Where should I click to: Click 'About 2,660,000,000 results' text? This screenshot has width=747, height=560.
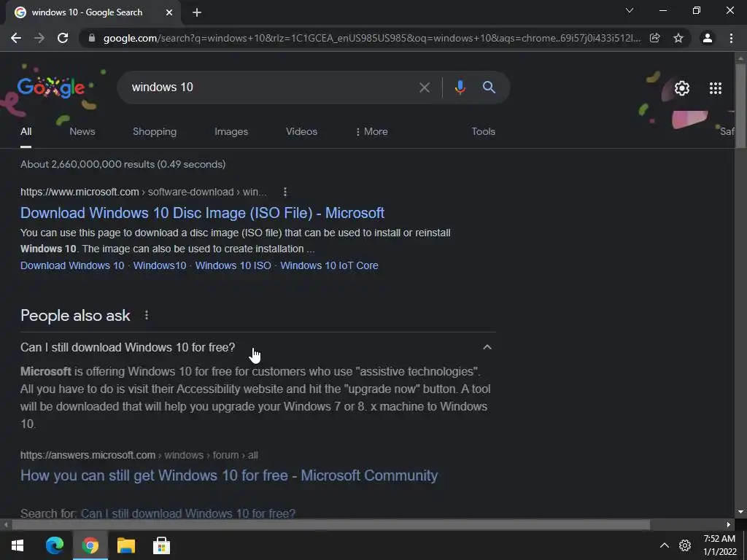[x=123, y=164]
